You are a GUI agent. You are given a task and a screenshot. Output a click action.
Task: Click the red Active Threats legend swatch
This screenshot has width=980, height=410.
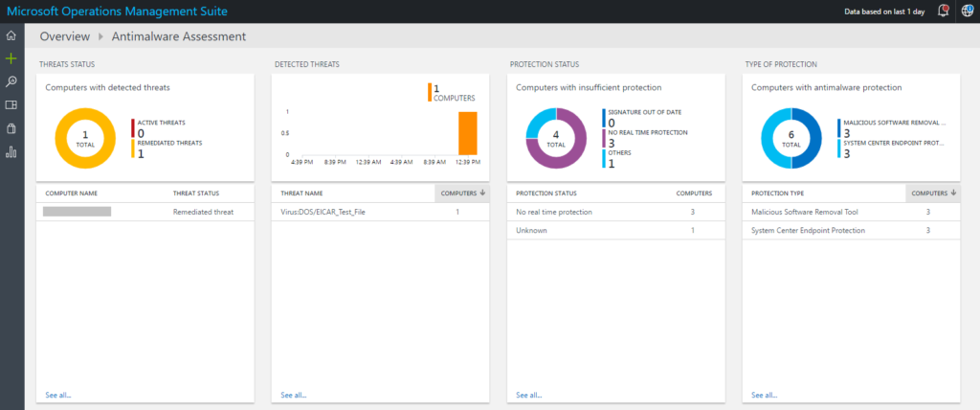pos(133,128)
